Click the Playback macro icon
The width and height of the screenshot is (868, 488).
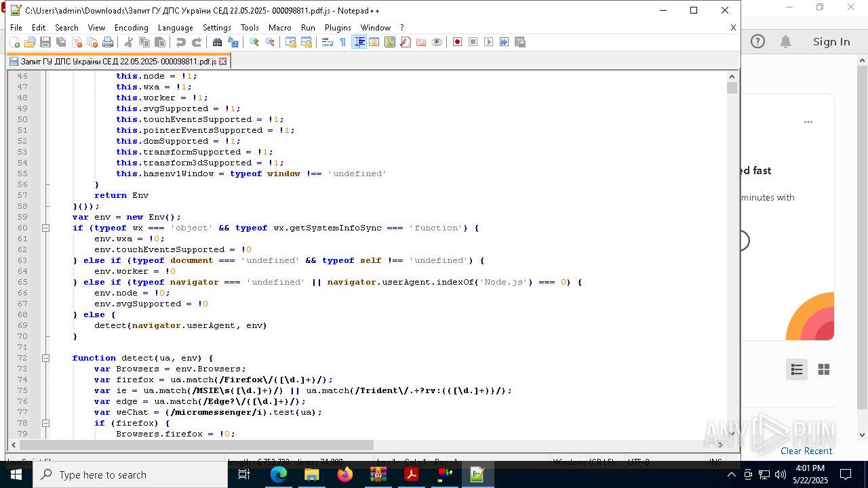(489, 42)
